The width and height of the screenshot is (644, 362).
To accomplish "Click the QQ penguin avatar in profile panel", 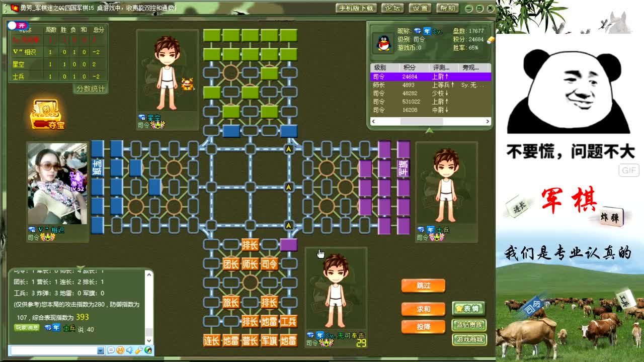I will tap(384, 43).
